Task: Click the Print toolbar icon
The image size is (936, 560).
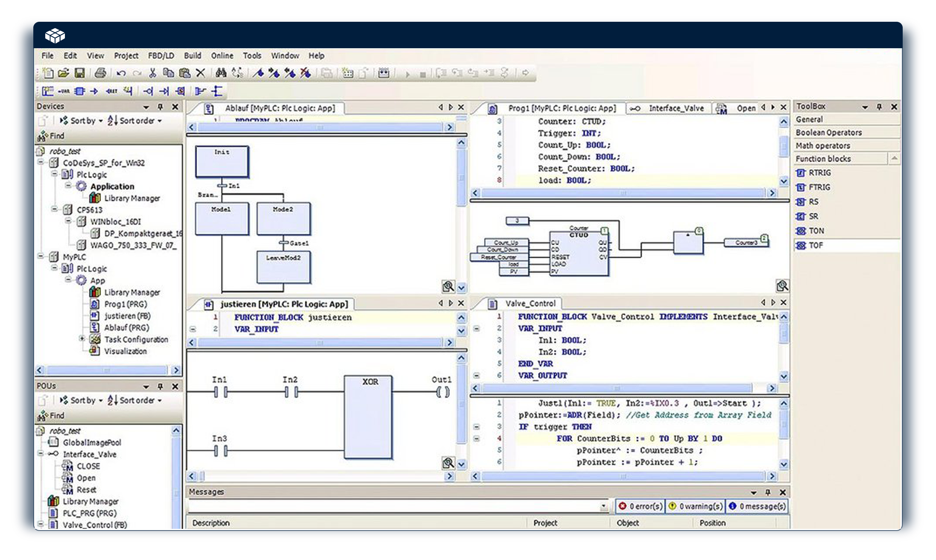Action: 100,73
